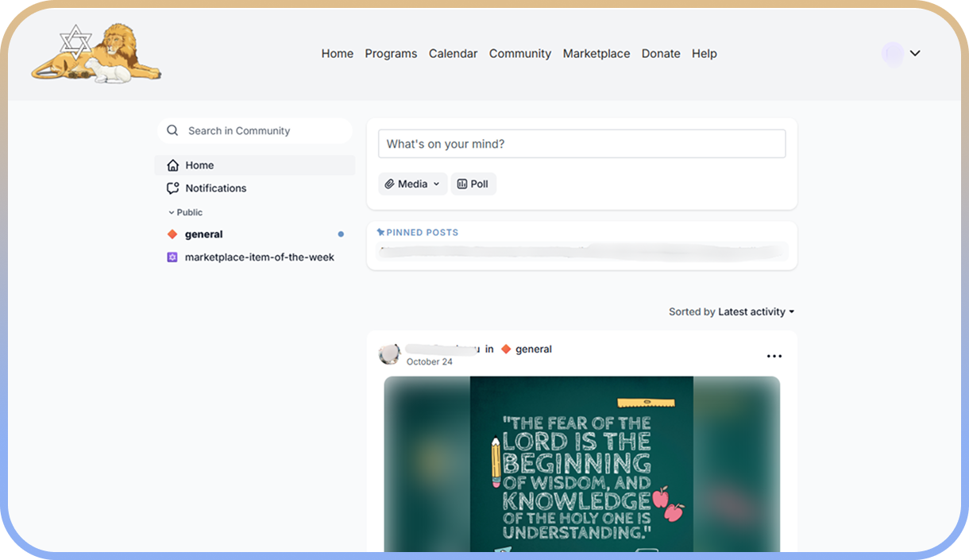This screenshot has height=560, width=969.
Task: Collapse the Public section in the sidebar
Action: [172, 212]
